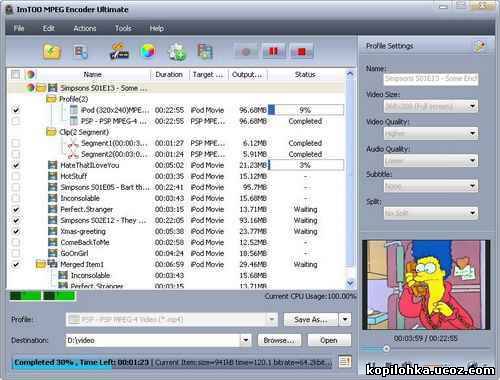
Task: Expand the Profile dropdown arrow
Action: coord(272,319)
